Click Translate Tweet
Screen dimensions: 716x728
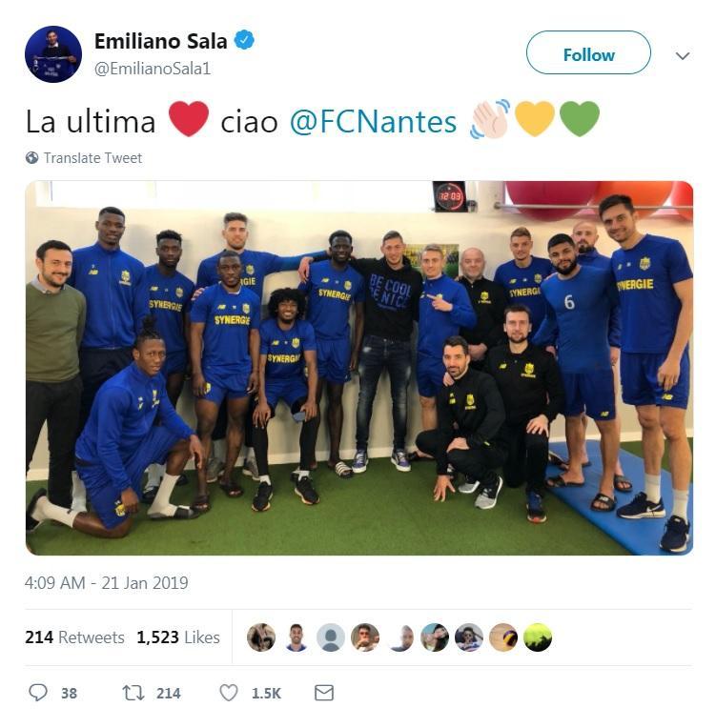coord(92,158)
